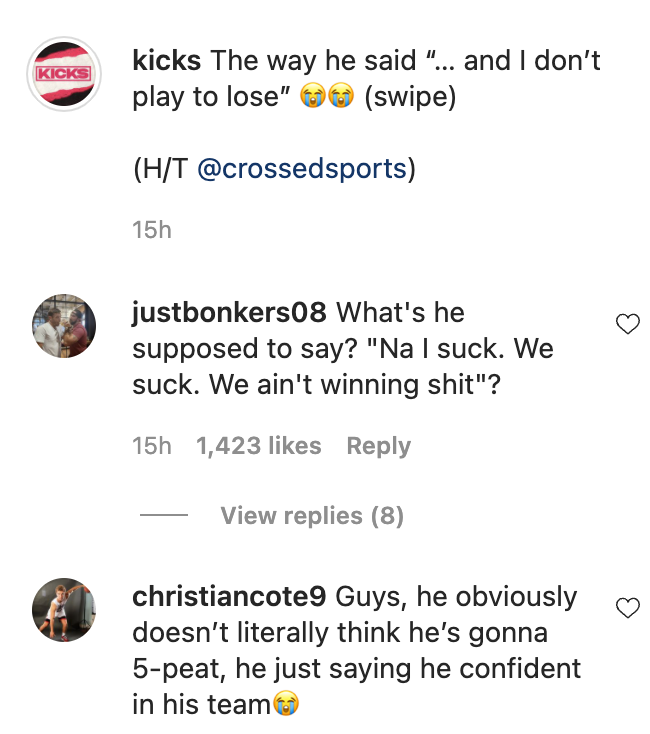This screenshot has height=734, width=650.
Task: Show the 1,423 likes list
Action: (259, 446)
